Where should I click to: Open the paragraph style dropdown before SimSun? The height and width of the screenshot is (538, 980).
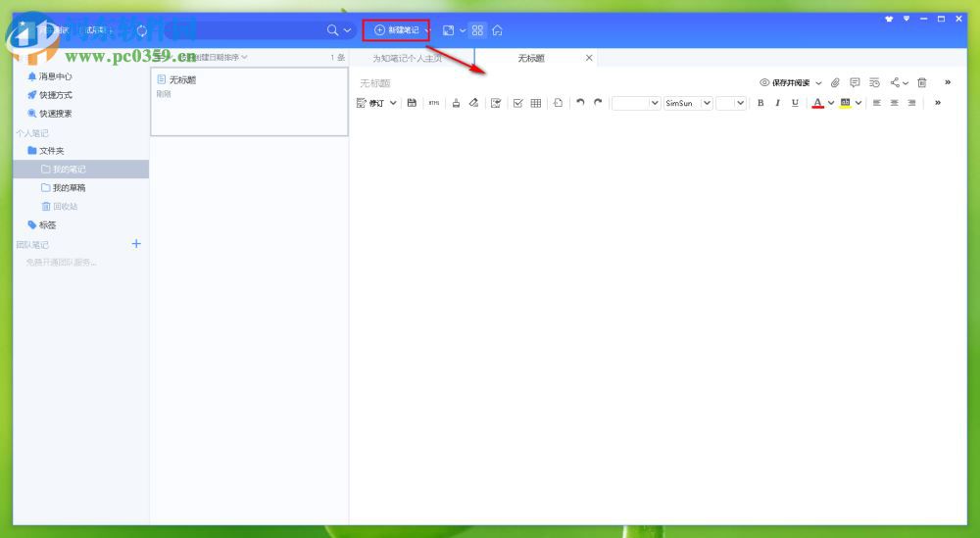636,103
